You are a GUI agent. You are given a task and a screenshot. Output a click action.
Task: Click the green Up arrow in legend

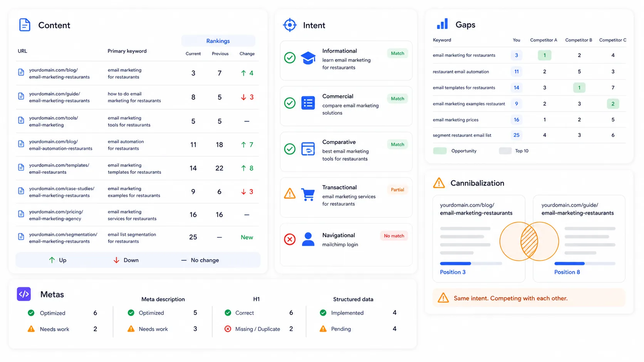coord(52,260)
